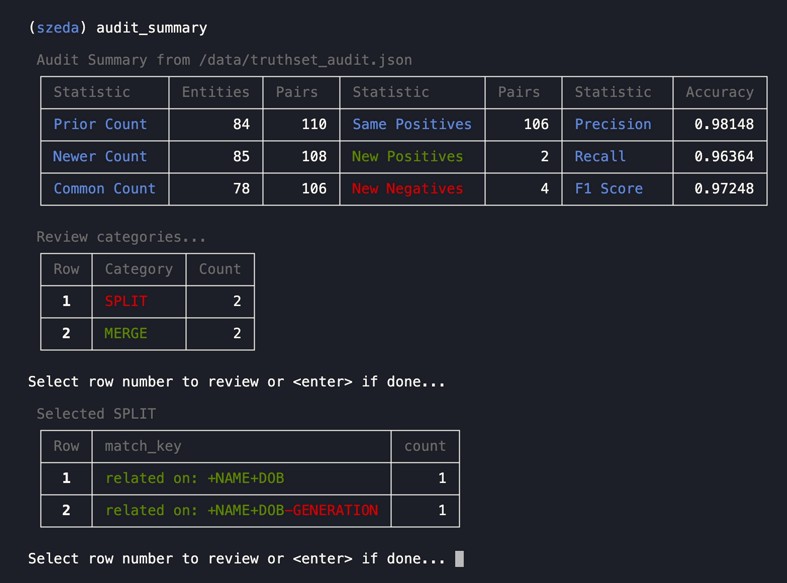The width and height of the screenshot is (787, 583).
Task: Click the Same Positives label
Action: coord(411,124)
